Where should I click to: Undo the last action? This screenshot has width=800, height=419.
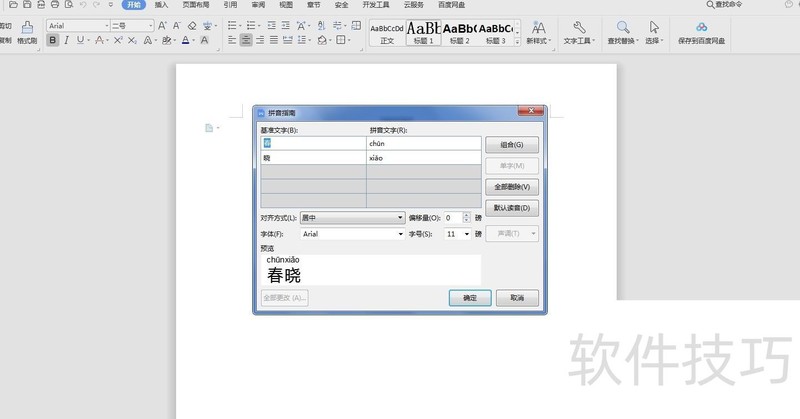click(x=83, y=5)
